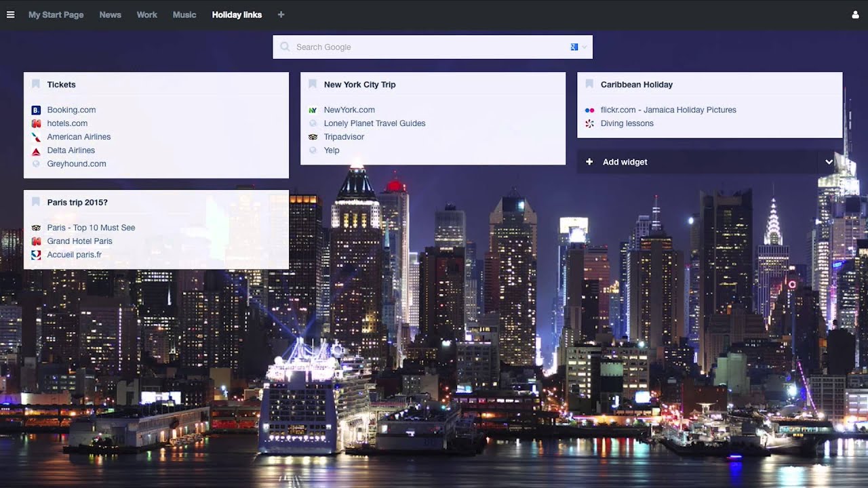868x488 pixels.
Task: Open flickr.com Jamaica Holiday Pictures link
Action: point(668,110)
